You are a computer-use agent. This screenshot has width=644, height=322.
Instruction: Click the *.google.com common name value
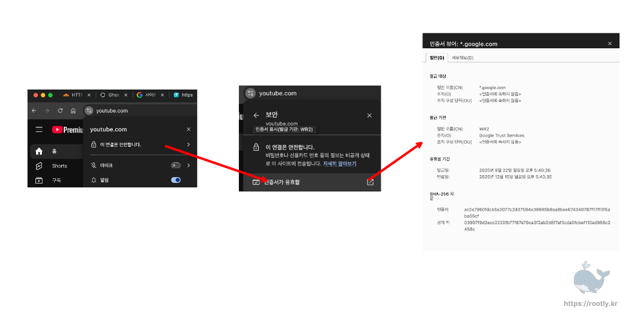click(493, 88)
